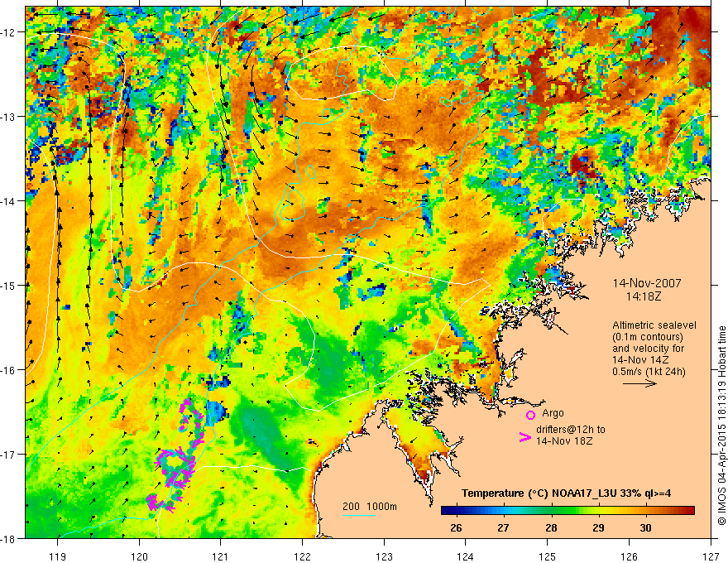The width and height of the screenshot is (728, 563).
Task: Click longitude axis label 120
Action: click(x=139, y=556)
